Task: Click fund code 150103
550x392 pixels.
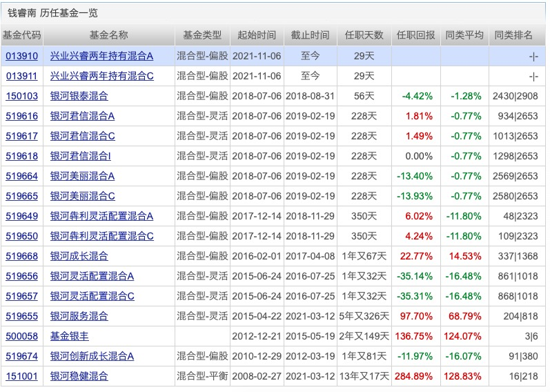Action: (22, 96)
